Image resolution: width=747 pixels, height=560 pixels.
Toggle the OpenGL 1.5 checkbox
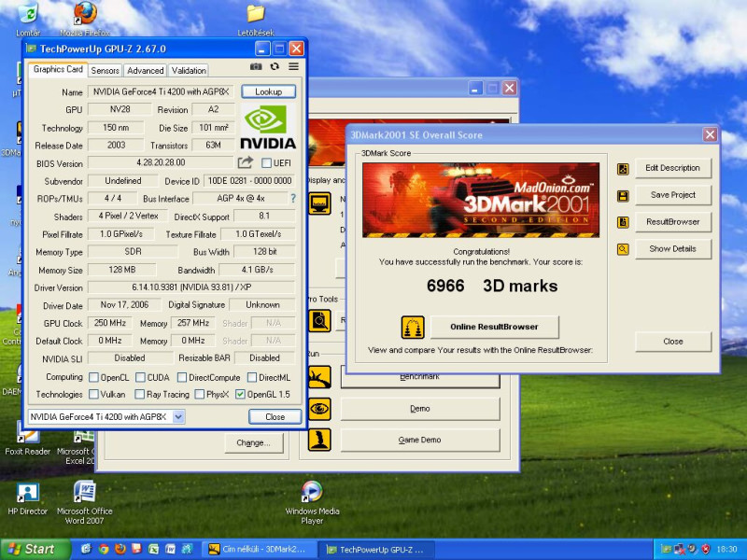point(240,394)
